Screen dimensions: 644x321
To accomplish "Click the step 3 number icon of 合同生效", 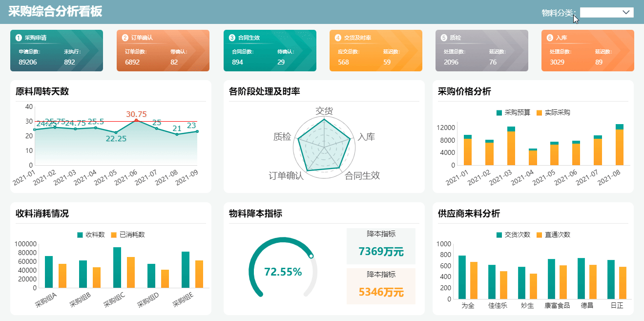I will [232, 38].
